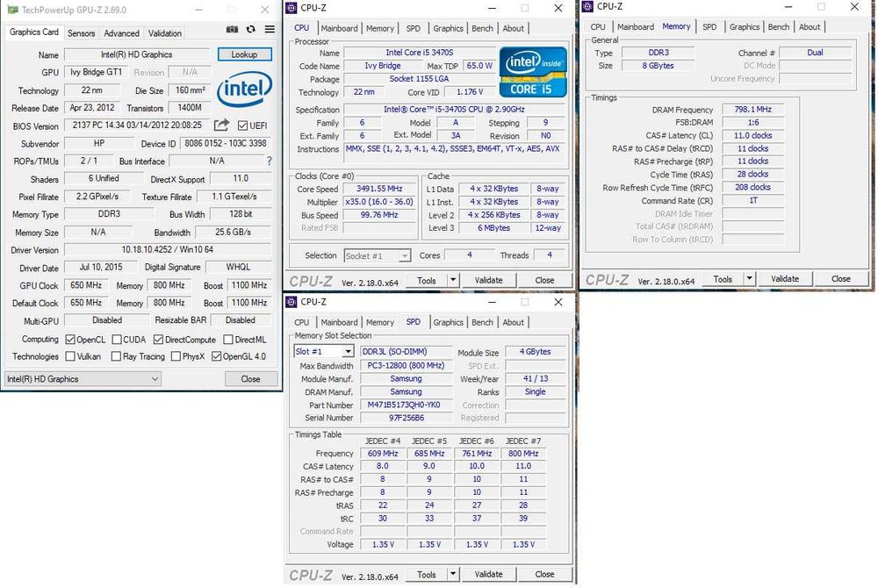Click the Module Size value 4 GBytes
This screenshot has width=878, height=588.
[x=536, y=352]
